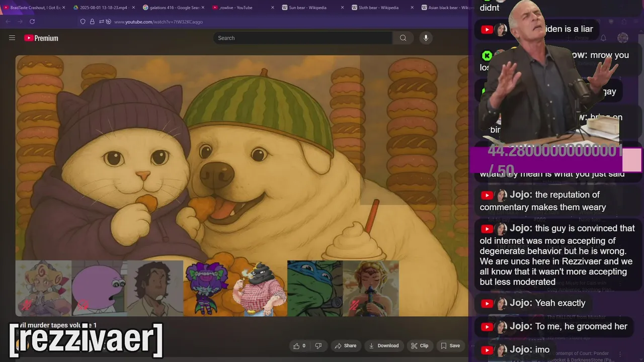Dislike the video with the thumbs down
The height and width of the screenshot is (362, 644).
point(318,345)
